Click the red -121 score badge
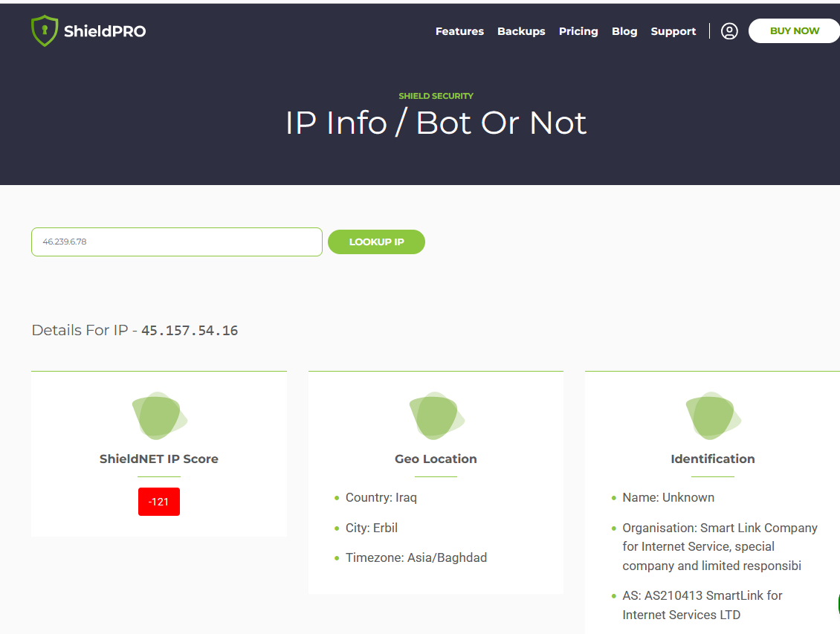This screenshot has height=634, width=840. [159, 502]
